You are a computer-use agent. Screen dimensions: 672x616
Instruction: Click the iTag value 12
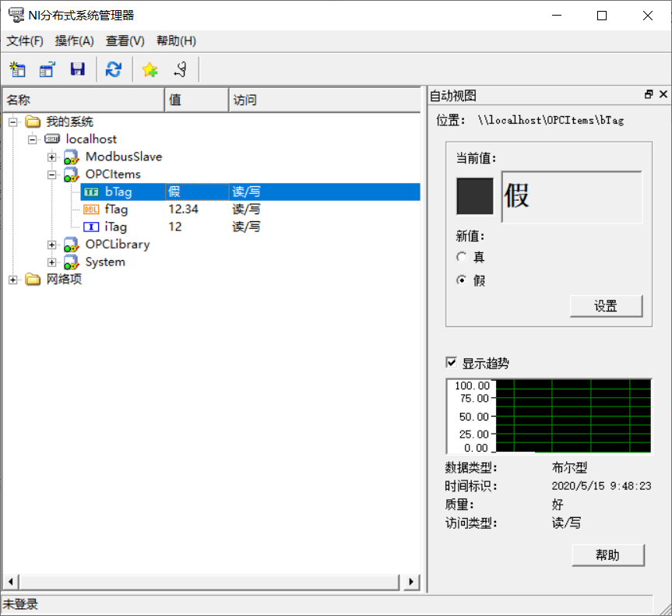175,227
